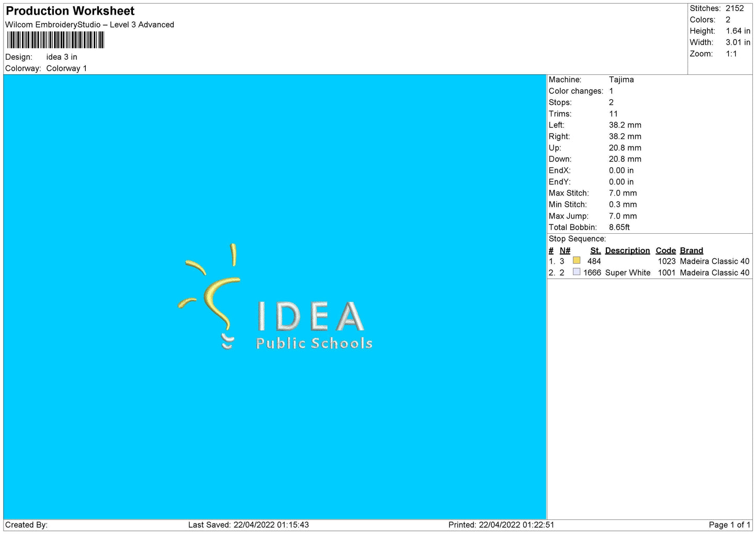The image size is (756, 534).
Task: Select the Left value '38.2 mm'
Action: pyautogui.click(x=625, y=125)
